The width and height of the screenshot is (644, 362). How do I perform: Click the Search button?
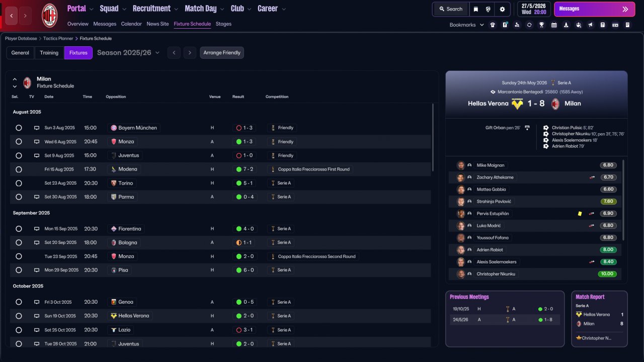click(451, 9)
